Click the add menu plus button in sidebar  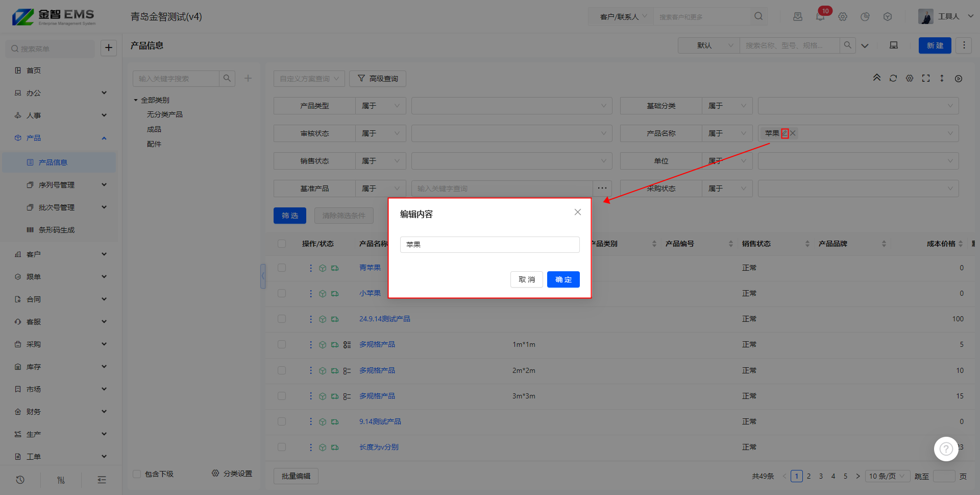(109, 48)
